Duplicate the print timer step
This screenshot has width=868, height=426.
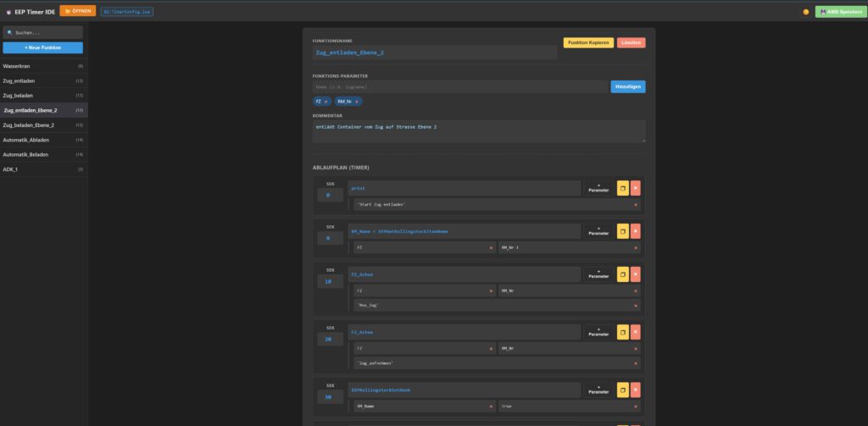pos(622,188)
